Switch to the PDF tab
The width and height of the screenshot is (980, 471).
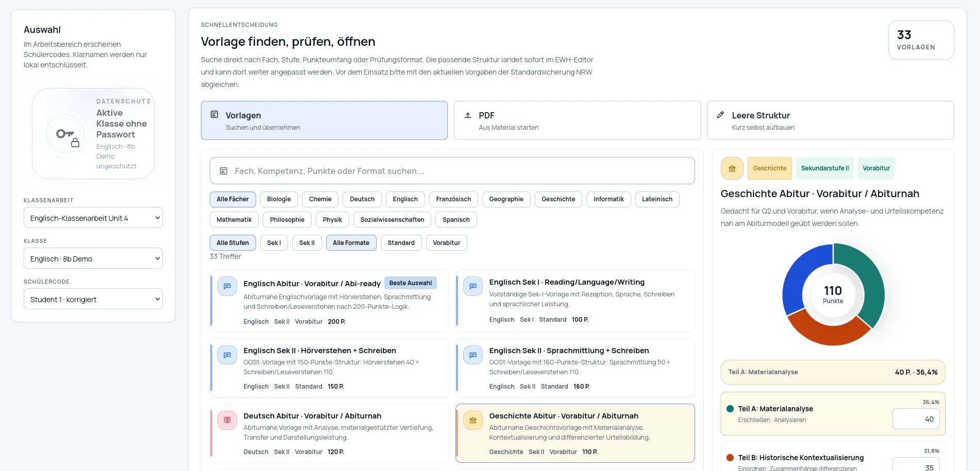577,120
